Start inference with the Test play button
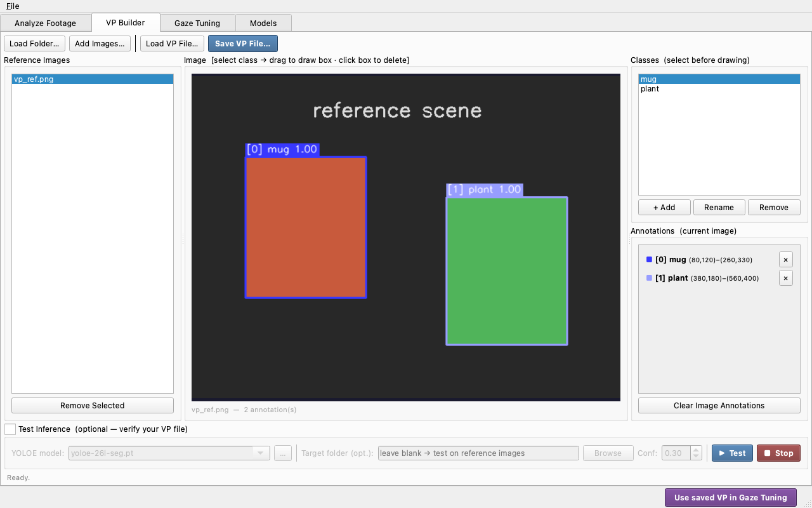Screen dimensions: 812x508 [732, 453]
